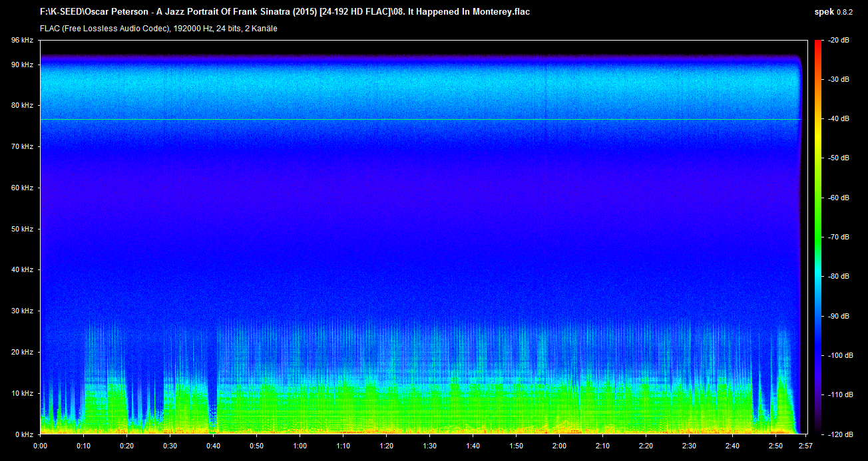Click the red top of the color scale bar
This screenshot has width=868, height=461.
pyautogui.click(x=817, y=44)
